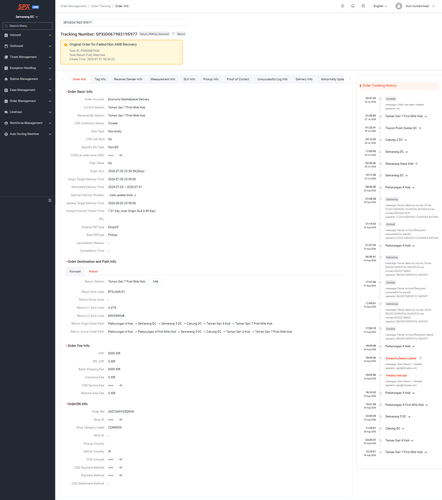Screen dimensions: 442x500
Task: Open the English language dropdown
Action: click(380, 6)
